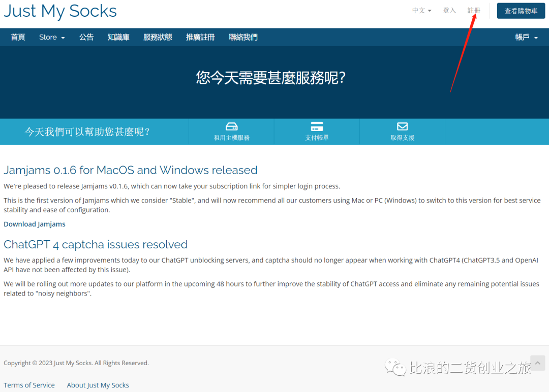Open the 公告 announcements menu item

pyautogui.click(x=86, y=37)
